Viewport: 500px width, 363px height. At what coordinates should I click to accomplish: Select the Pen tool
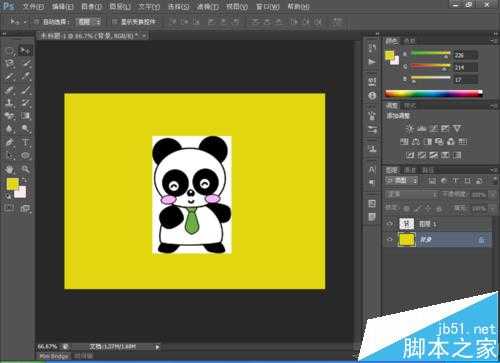pos(9,142)
